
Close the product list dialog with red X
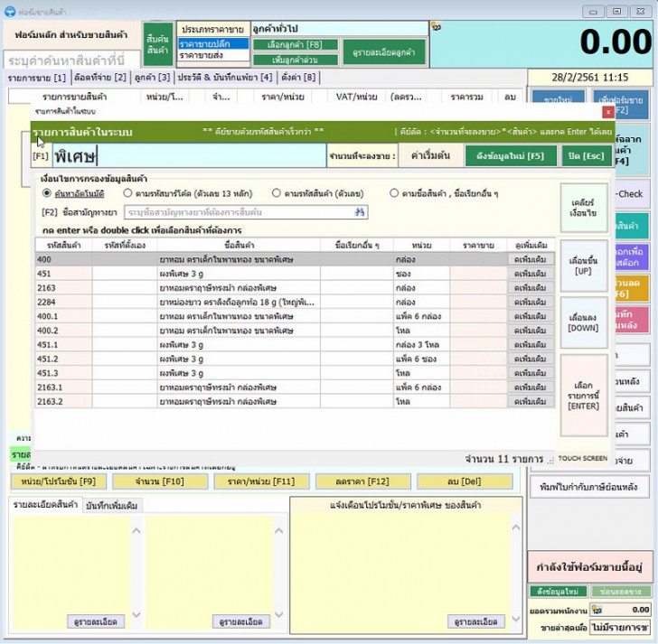(607, 112)
